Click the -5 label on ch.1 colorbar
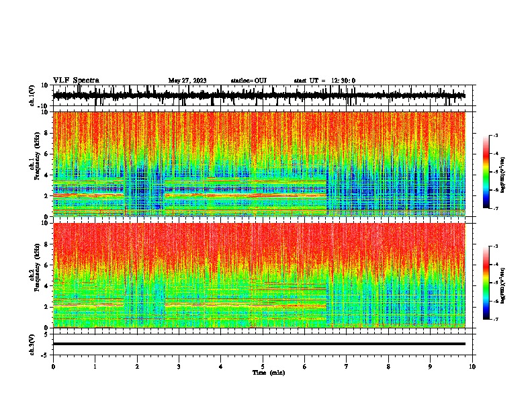The image size is (532, 411). [496, 172]
